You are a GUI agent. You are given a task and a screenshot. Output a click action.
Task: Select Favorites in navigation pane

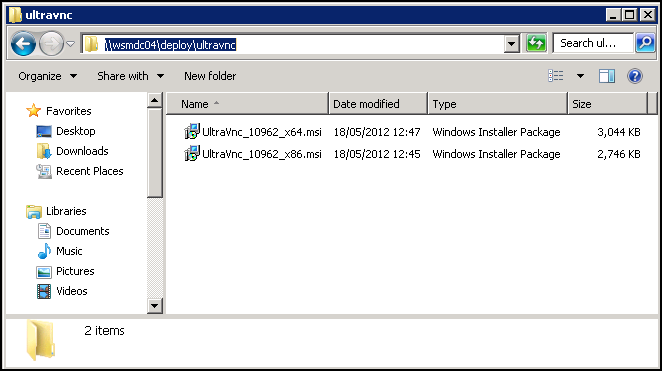(68, 111)
